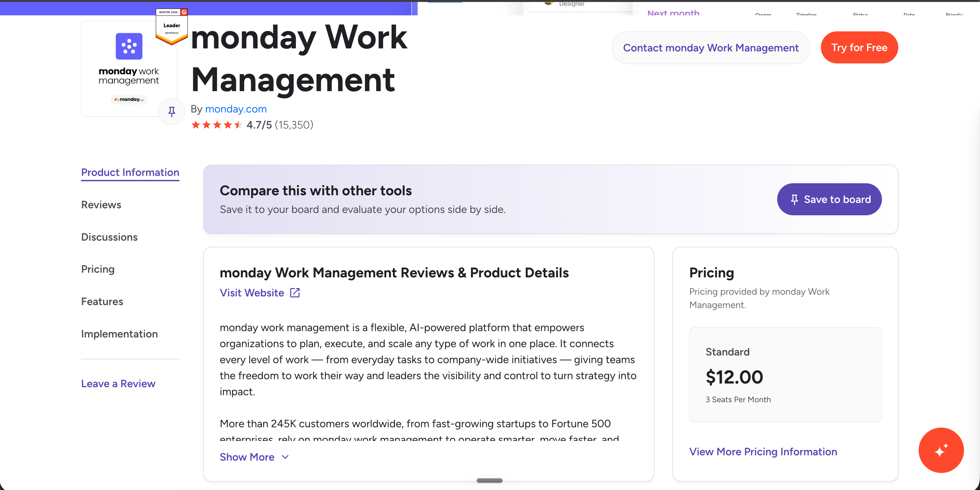Open monday.com vendor link
Image resolution: width=980 pixels, height=490 pixels.
click(236, 109)
